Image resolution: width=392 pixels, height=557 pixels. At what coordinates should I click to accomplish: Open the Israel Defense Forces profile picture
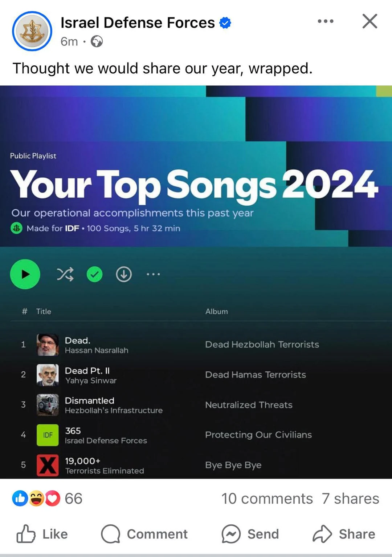tap(32, 31)
